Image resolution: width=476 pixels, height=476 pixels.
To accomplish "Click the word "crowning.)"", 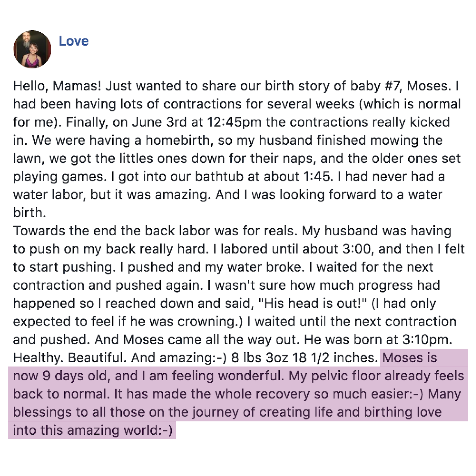I will [210, 322].
